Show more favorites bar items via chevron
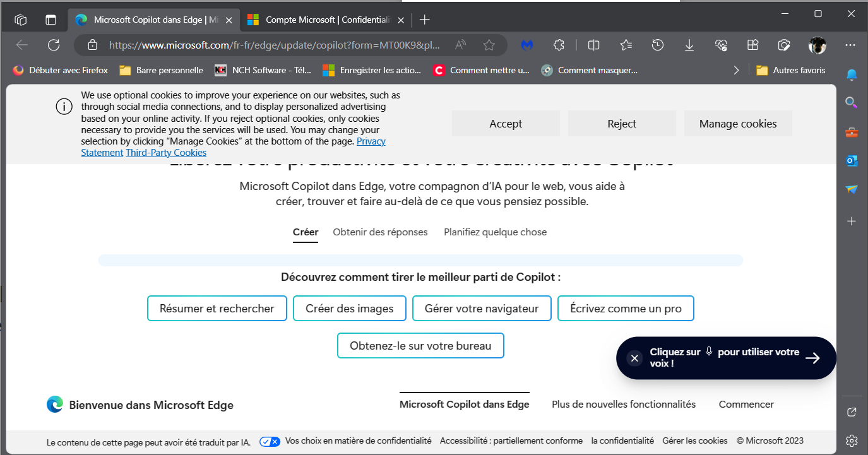Viewport: 868px width, 455px height. coord(736,70)
